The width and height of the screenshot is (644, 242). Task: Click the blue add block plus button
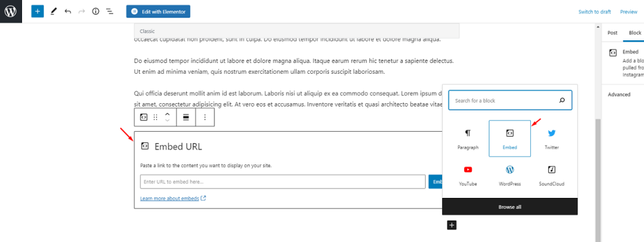[37, 11]
